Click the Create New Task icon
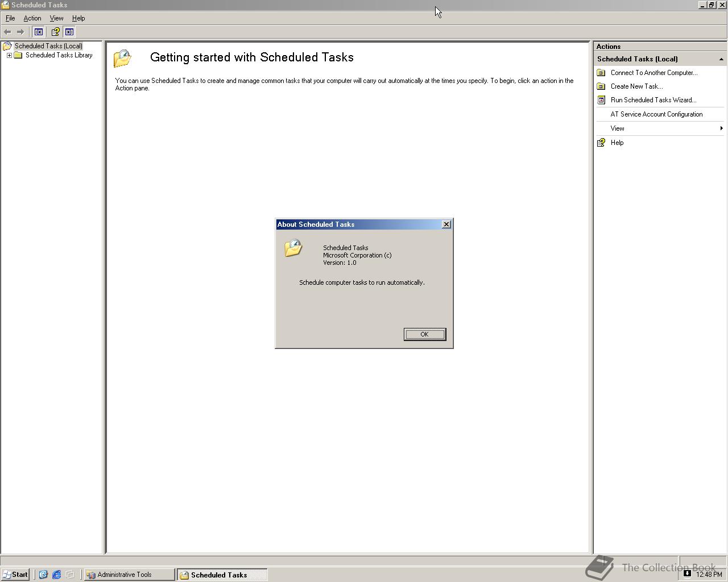This screenshot has width=728, height=582. 601,86
